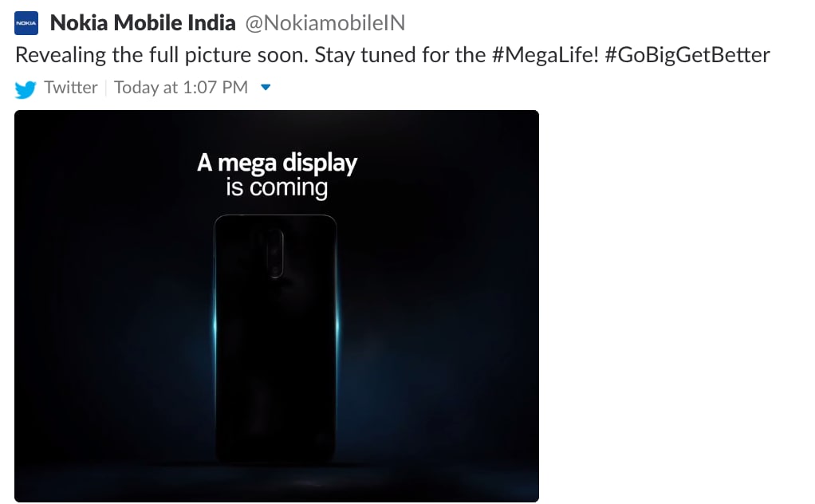Click the Twitter bird icon

tap(26, 89)
